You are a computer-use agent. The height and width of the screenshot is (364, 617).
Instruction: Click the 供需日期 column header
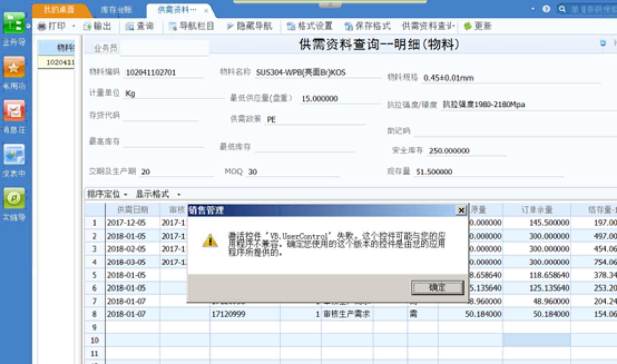(133, 210)
